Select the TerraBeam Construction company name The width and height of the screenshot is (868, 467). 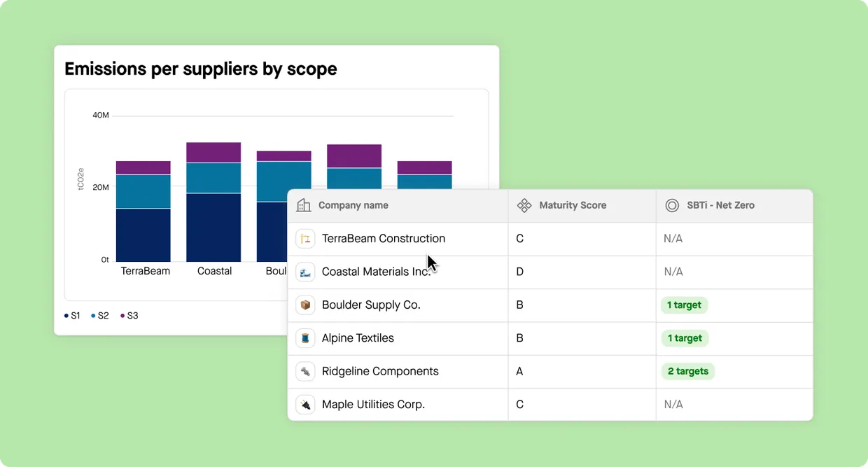pos(383,239)
